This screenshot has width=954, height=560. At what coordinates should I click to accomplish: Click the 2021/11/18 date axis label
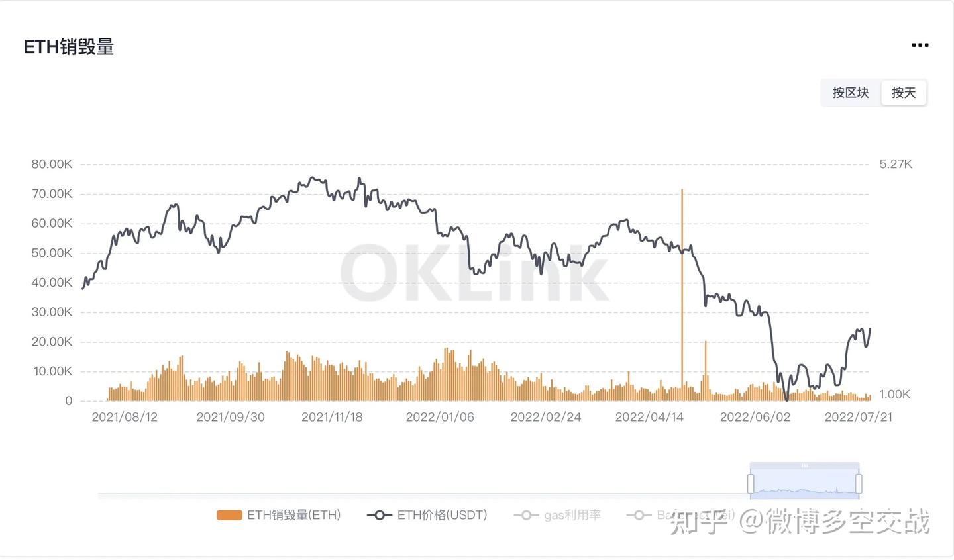[x=332, y=417]
